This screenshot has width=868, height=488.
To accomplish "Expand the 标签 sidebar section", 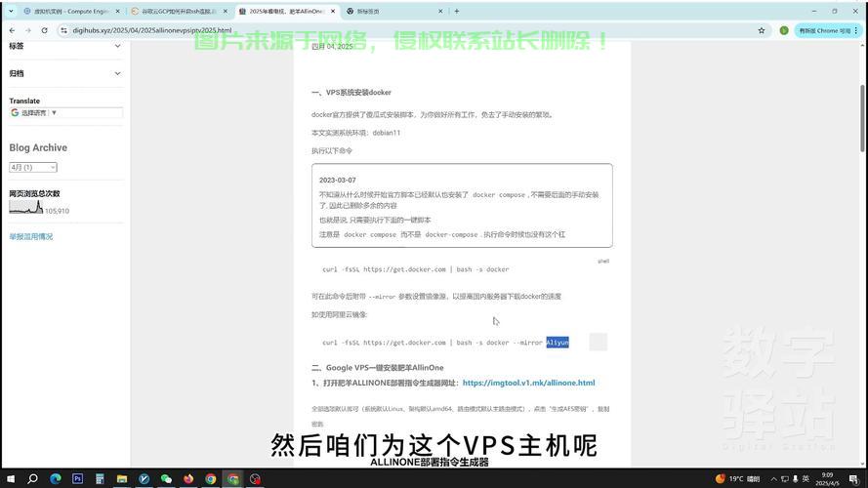I will coord(65,46).
